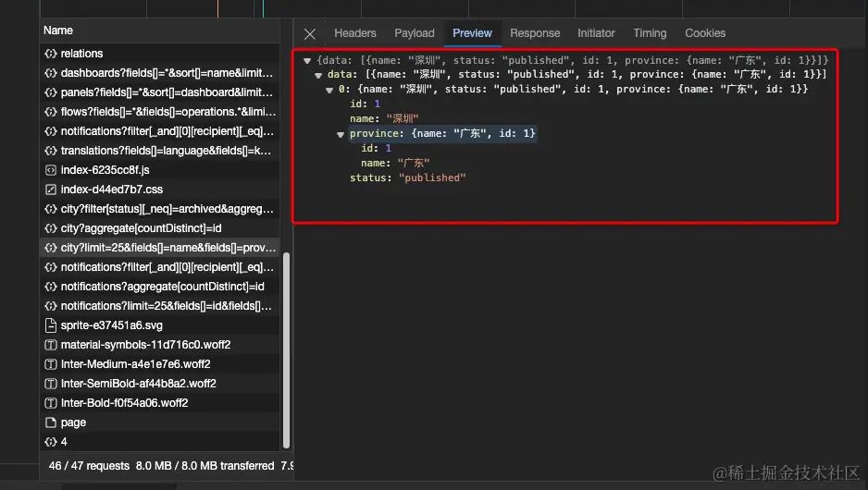Click the "8.0 MB / 8.0 MB transferred" text

point(205,466)
